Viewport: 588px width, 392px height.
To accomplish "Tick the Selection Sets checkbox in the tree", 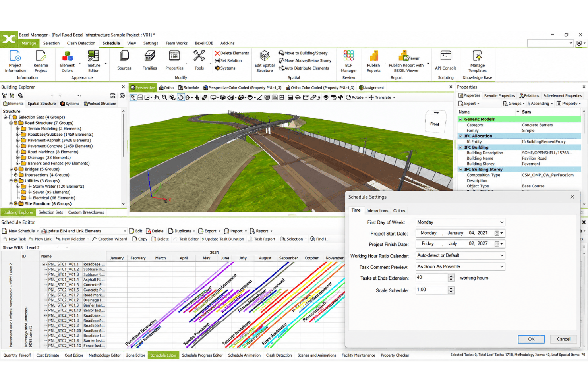I will [x=10, y=117].
